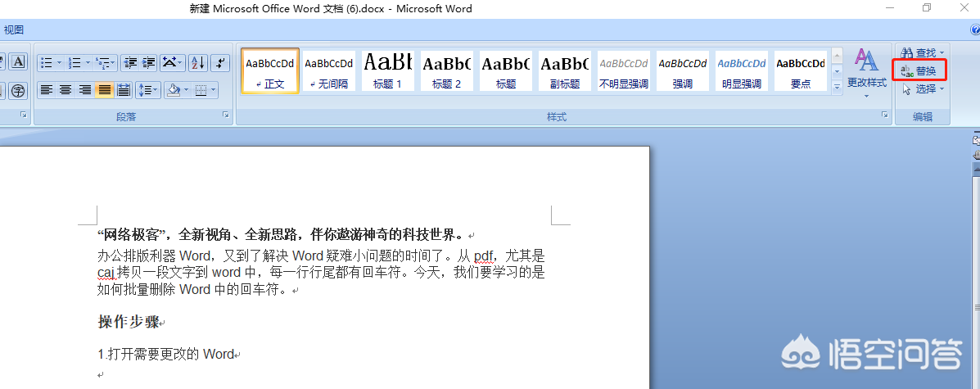This screenshot has width=980, height=389.
Task: Decrease the paragraph indent
Action: tap(130, 62)
